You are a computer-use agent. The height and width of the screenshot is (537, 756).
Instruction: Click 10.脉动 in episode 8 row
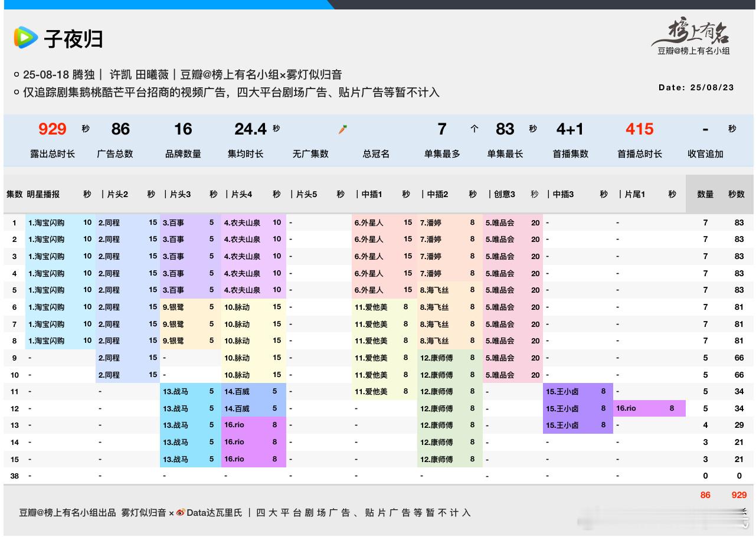pos(237,341)
